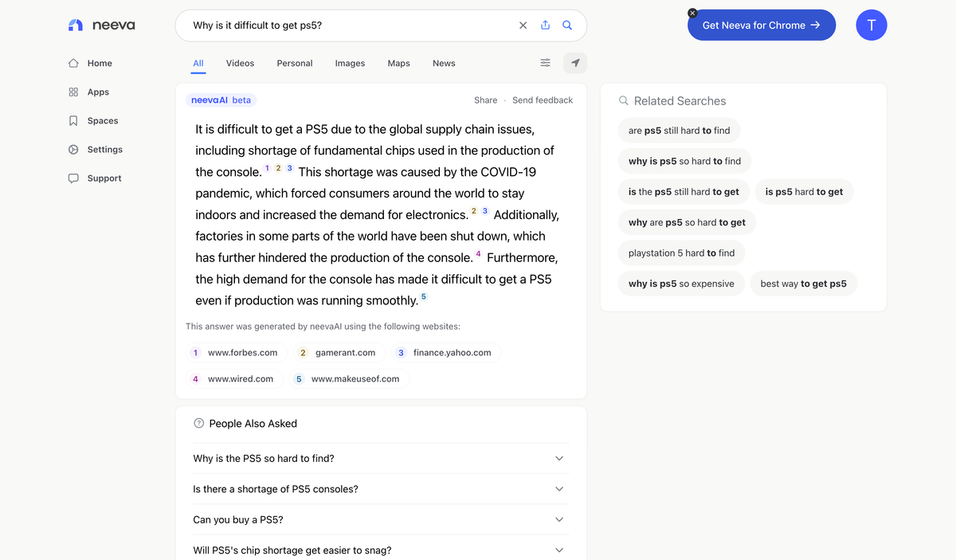Select 'why is ps5 so hard to find'

click(x=684, y=161)
